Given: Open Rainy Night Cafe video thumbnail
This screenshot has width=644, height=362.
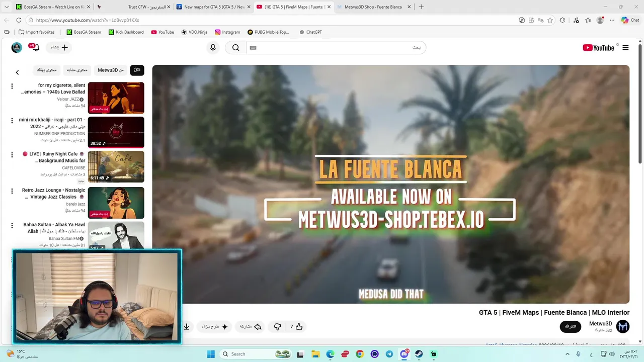Looking at the screenshot, I should pos(116,167).
